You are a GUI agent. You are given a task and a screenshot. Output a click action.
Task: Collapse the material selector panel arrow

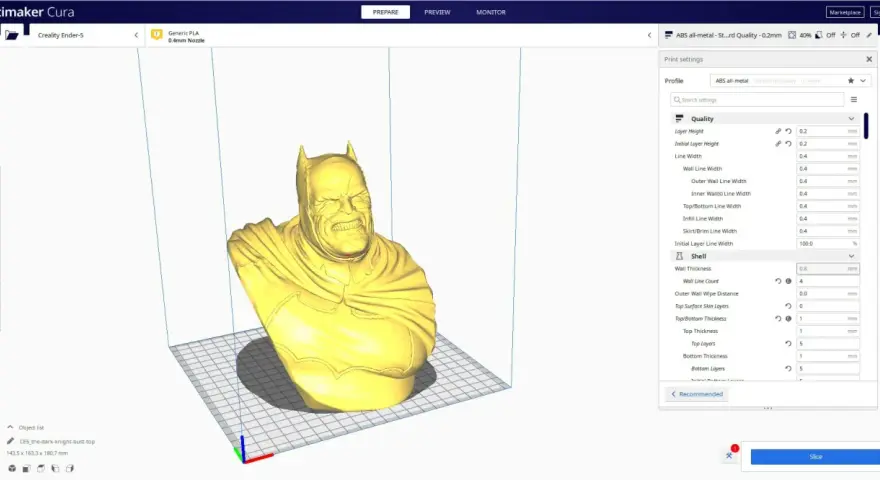(x=649, y=35)
